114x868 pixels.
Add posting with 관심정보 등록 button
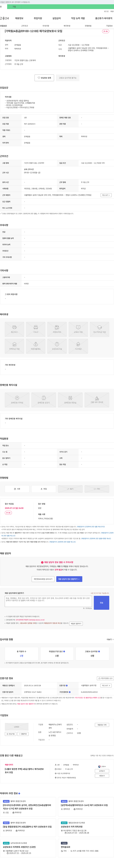(x=44, y=78)
